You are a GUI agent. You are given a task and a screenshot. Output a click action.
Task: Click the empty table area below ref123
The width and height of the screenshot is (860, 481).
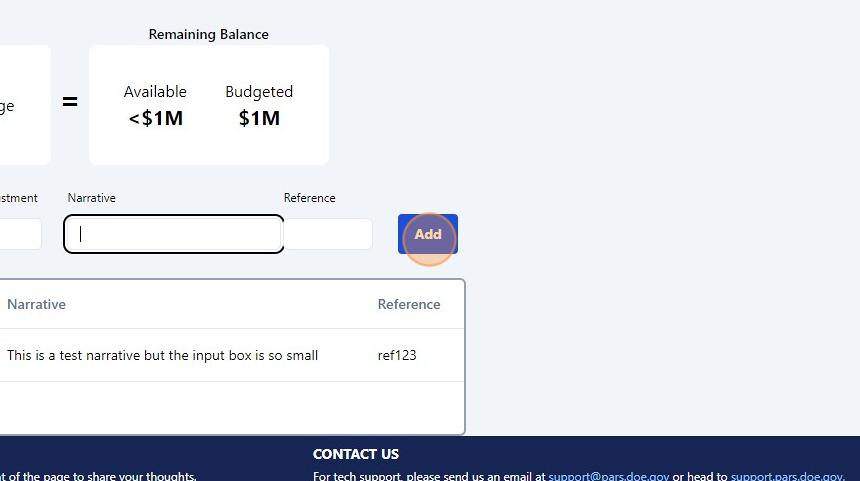tap(230, 407)
